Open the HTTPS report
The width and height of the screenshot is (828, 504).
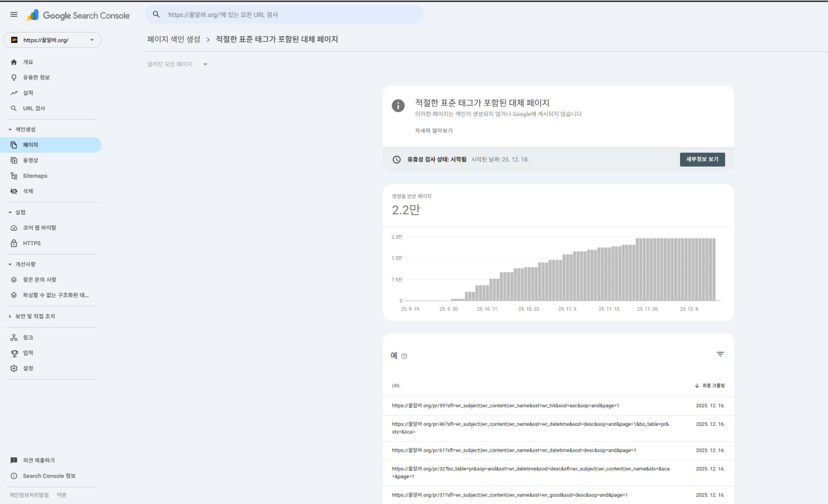32,243
